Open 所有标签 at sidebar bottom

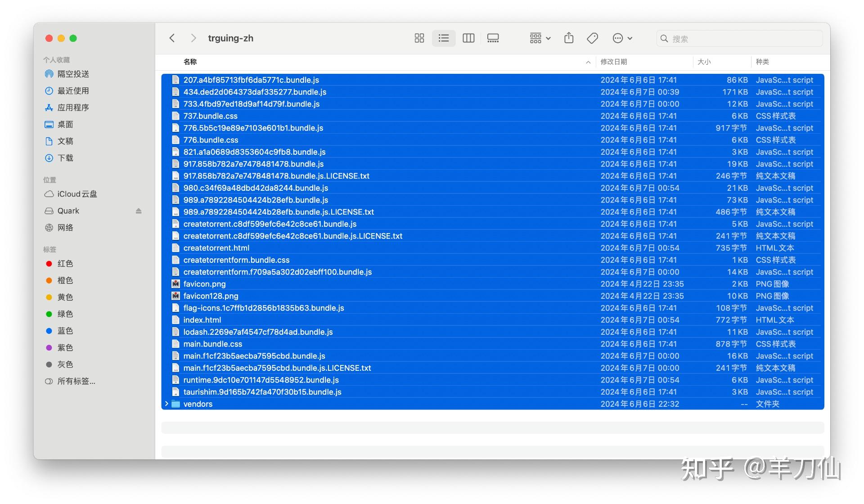[x=76, y=381]
